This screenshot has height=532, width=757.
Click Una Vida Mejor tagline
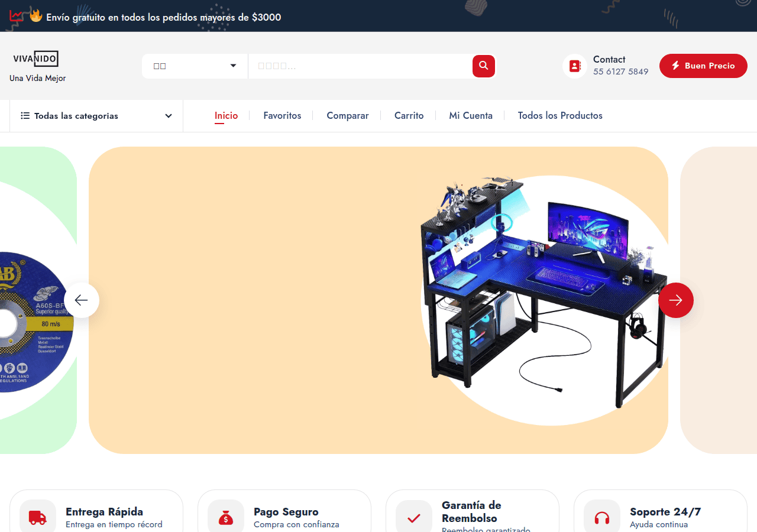[x=38, y=78]
